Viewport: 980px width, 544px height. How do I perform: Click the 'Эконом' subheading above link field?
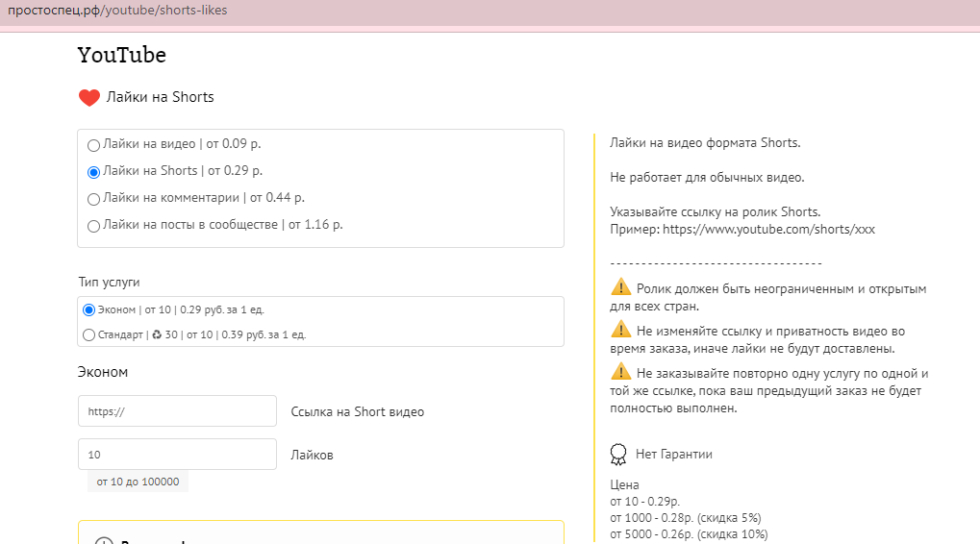pyautogui.click(x=103, y=372)
